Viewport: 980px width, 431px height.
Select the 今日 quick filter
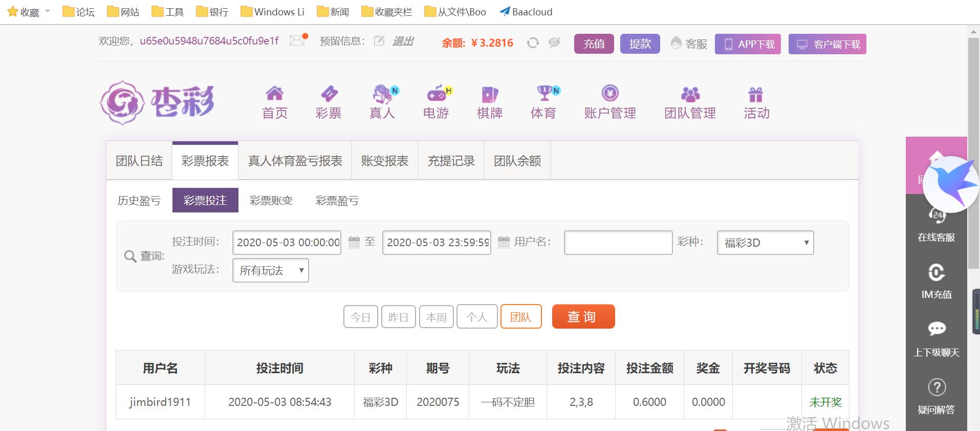pos(361,317)
